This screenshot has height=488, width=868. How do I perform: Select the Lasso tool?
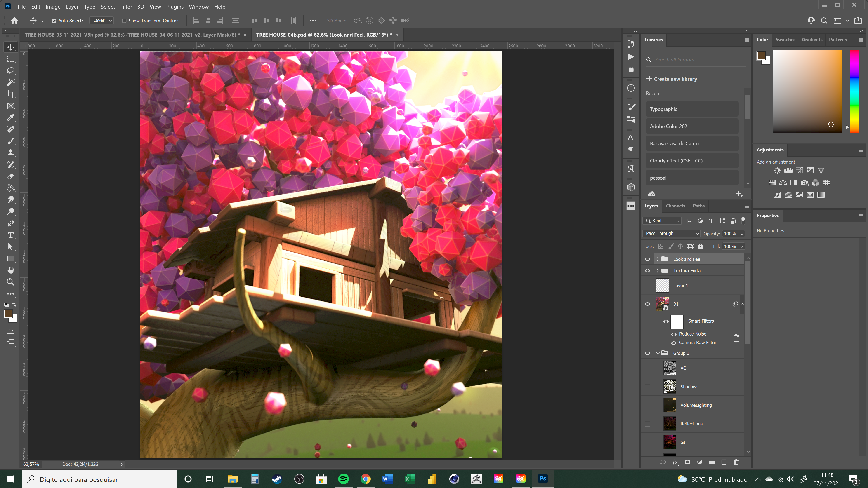coord(11,71)
